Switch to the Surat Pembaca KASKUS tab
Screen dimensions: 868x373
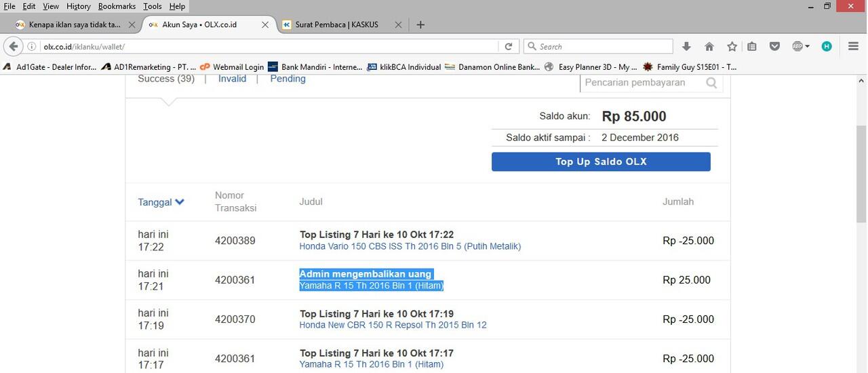click(336, 24)
